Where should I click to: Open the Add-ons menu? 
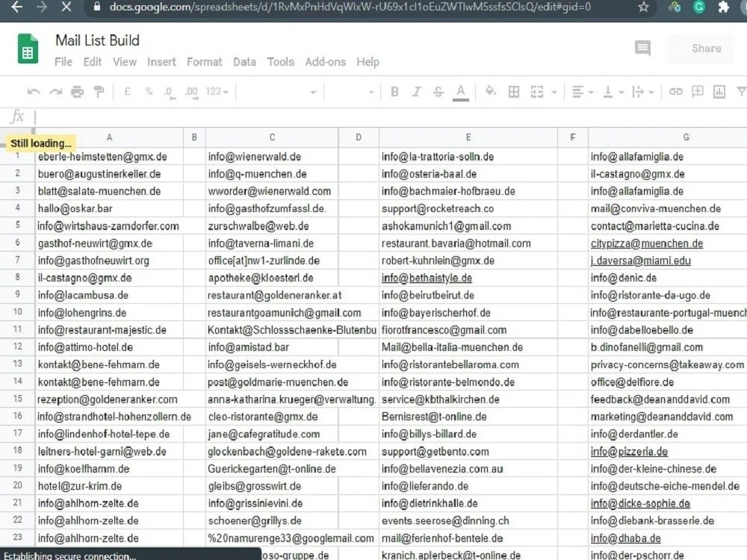pyautogui.click(x=326, y=62)
